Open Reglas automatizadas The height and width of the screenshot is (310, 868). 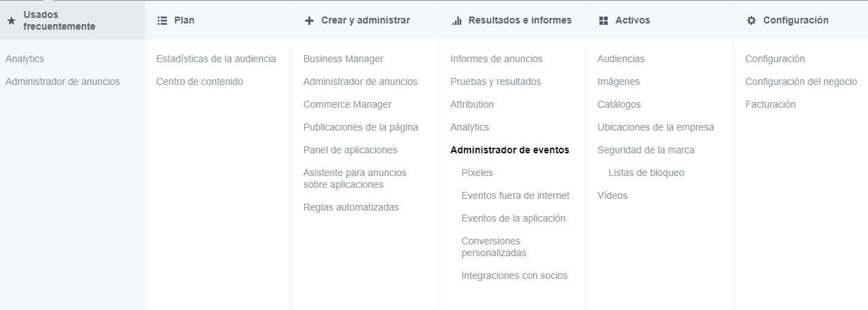tap(351, 207)
